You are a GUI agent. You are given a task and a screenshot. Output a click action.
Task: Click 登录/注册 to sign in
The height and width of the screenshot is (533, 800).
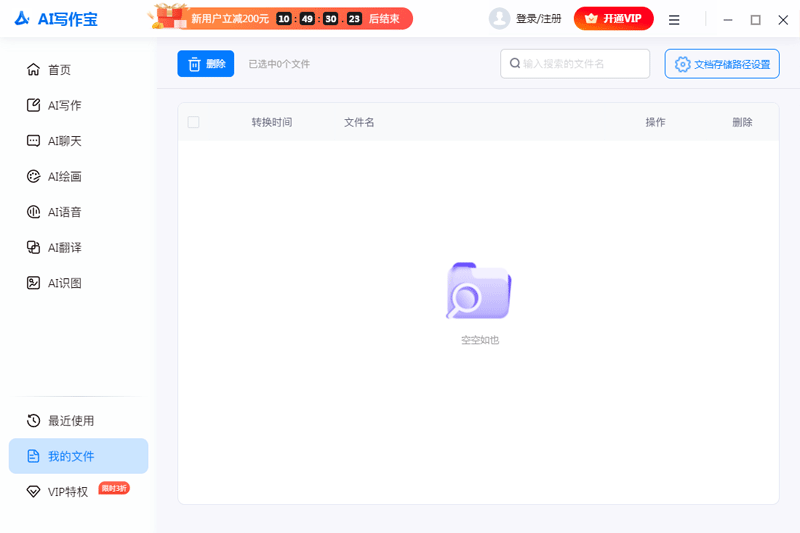click(539, 19)
